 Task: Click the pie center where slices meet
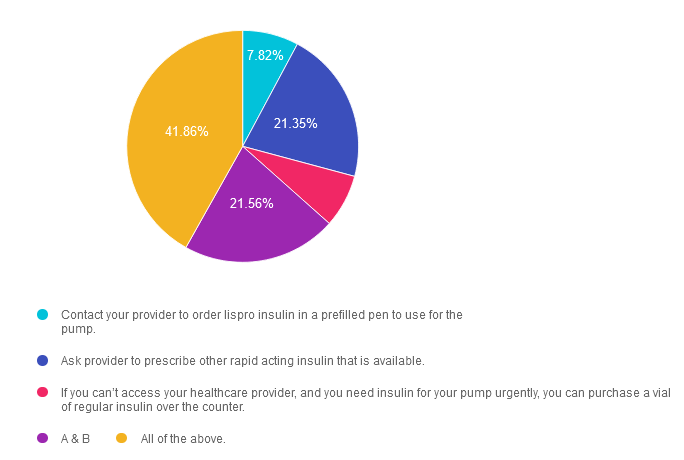click(243, 147)
